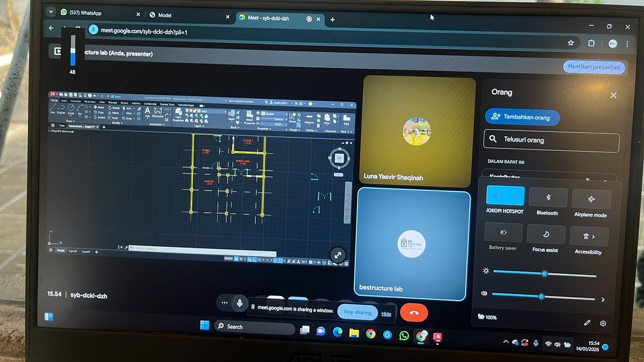The image size is (644, 362).
Task: Open AutoCAD Manage ribbon tab
Action: (x=112, y=102)
